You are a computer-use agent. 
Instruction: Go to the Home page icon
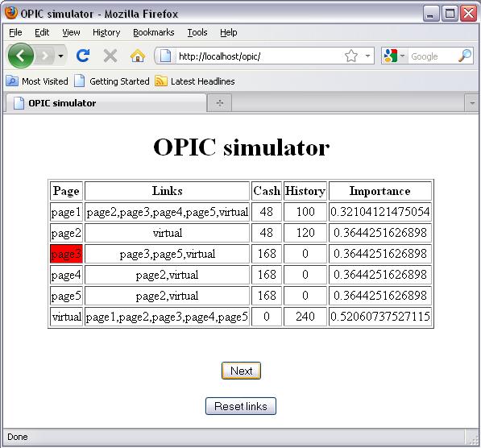coord(138,56)
